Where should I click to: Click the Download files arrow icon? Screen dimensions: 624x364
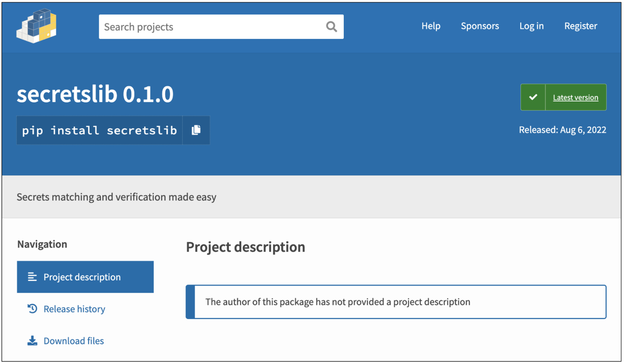(32, 341)
